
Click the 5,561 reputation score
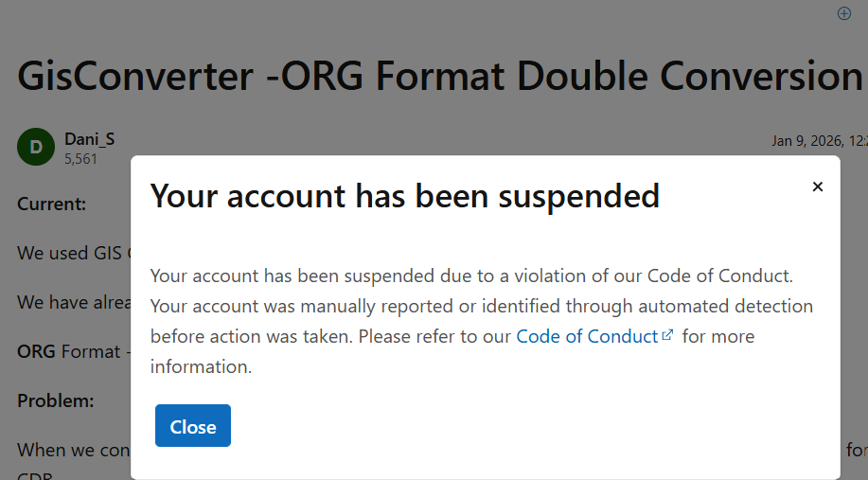(80, 159)
